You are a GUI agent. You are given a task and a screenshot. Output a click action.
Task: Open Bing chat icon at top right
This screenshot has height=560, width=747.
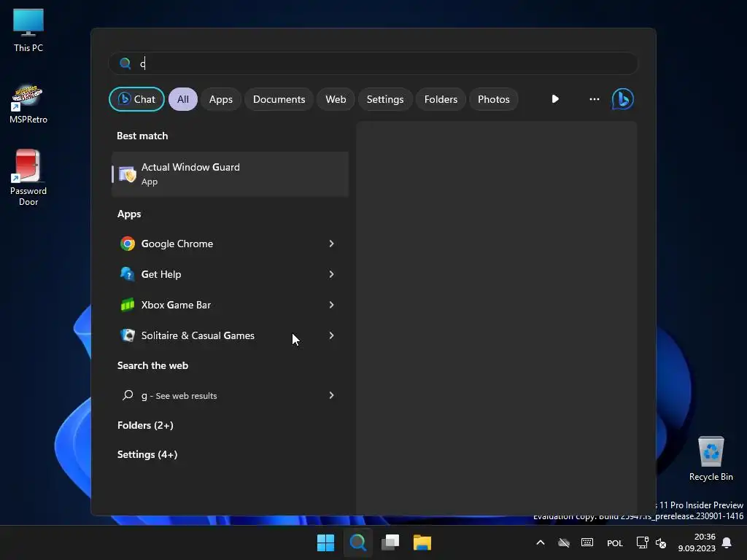(623, 99)
